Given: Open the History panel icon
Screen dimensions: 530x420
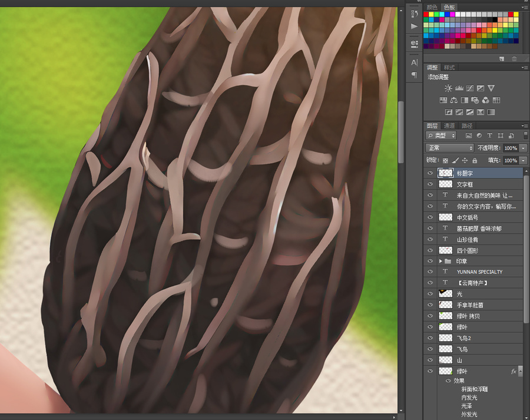Looking at the screenshot, I should coord(415,14).
